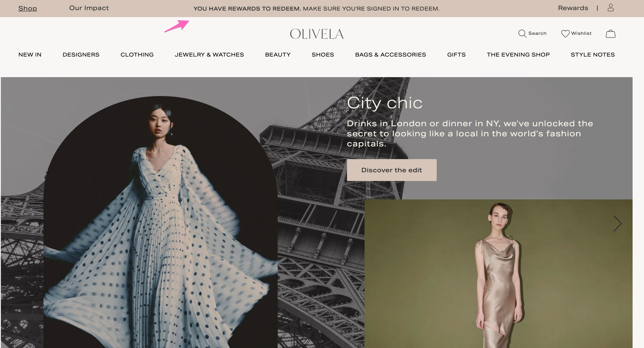Screen dimensions: 644x348
Task: Open the New In menu
Action: (30, 55)
